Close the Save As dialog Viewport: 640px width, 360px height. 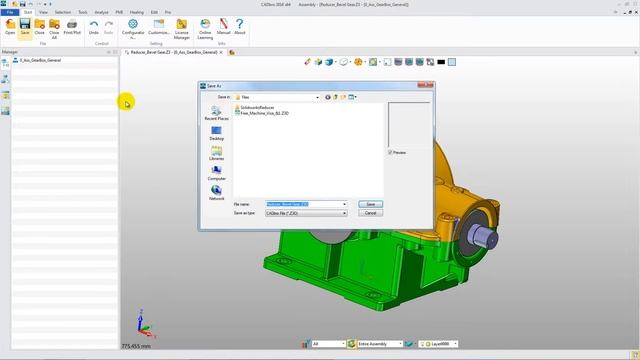coord(425,85)
